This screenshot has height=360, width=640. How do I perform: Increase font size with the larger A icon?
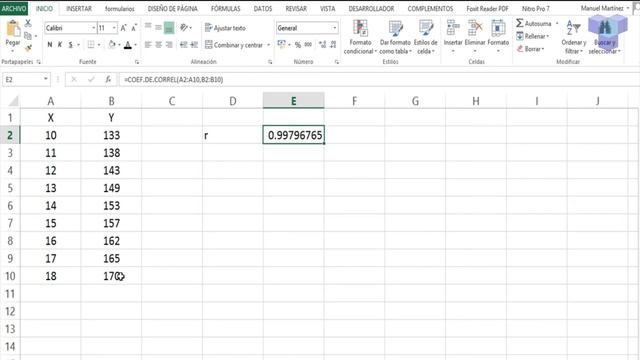(x=123, y=28)
